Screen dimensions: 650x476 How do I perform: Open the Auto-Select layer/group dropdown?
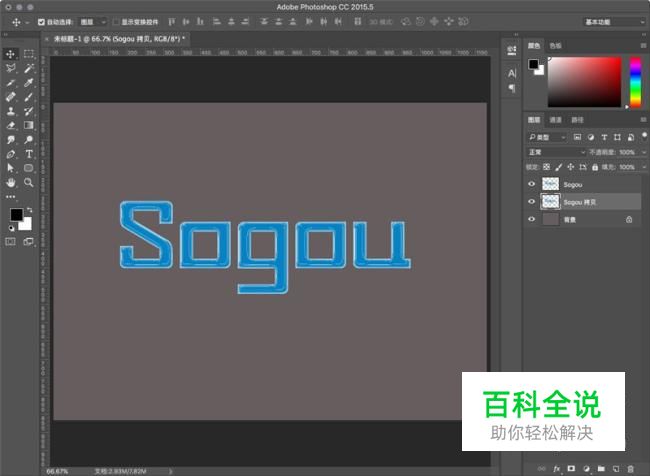[93, 22]
